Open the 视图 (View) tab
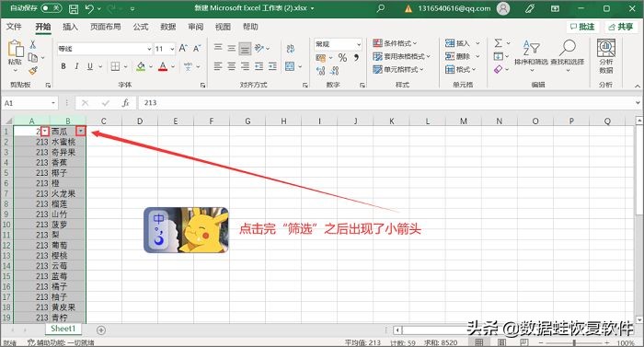The width and height of the screenshot is (644, 347). 223,27
